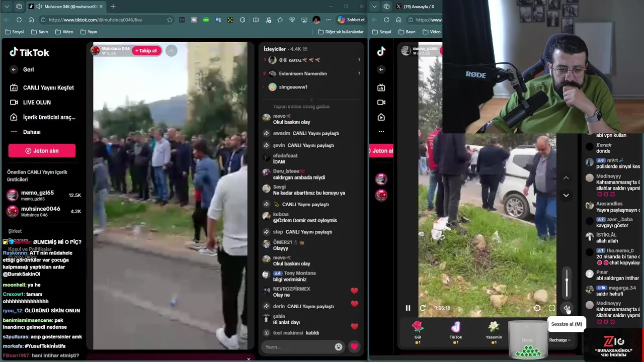Open the Sosyal bookmarks folder in left browser
The width and height of the screenshot is (644, 362).
point(14,32)
